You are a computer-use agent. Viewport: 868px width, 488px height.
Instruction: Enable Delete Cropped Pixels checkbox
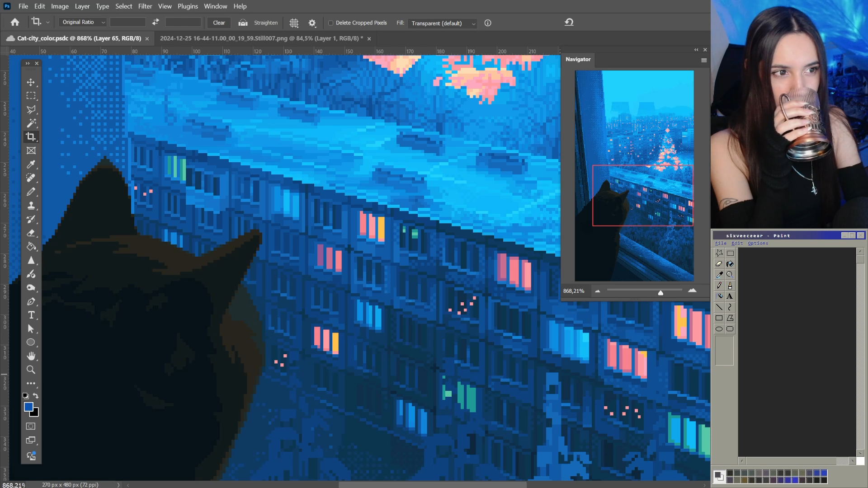[330, 23]
